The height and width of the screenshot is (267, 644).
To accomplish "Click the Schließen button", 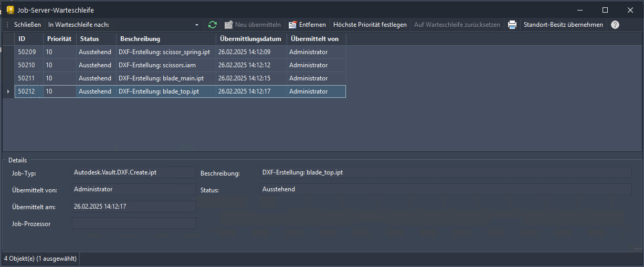I will 27,25.
